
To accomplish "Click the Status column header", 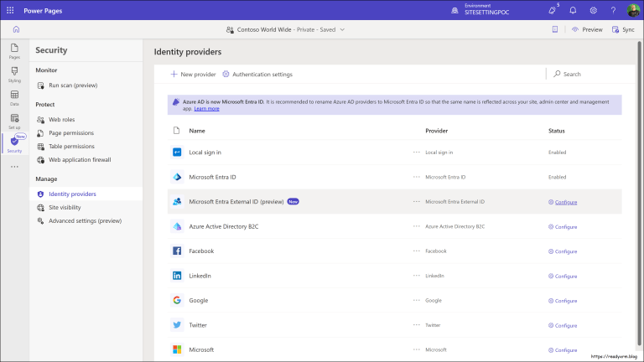I will pos(557,131).
